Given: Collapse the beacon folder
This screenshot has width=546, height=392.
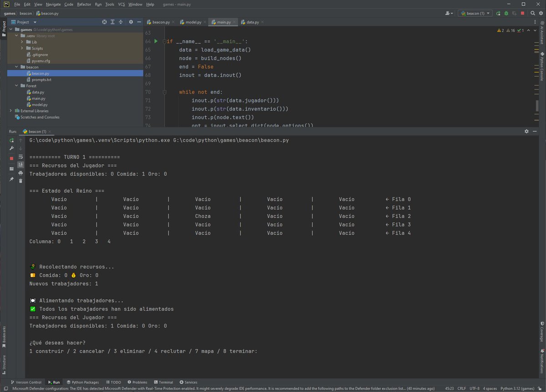Looking at the screenshot, I should 16,67.
